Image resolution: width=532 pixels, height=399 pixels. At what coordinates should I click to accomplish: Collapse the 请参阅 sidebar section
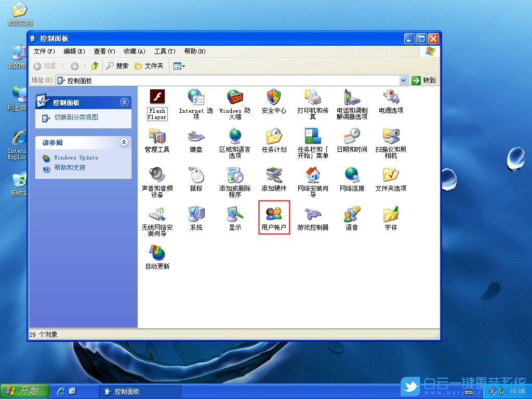tap(124, 142)
